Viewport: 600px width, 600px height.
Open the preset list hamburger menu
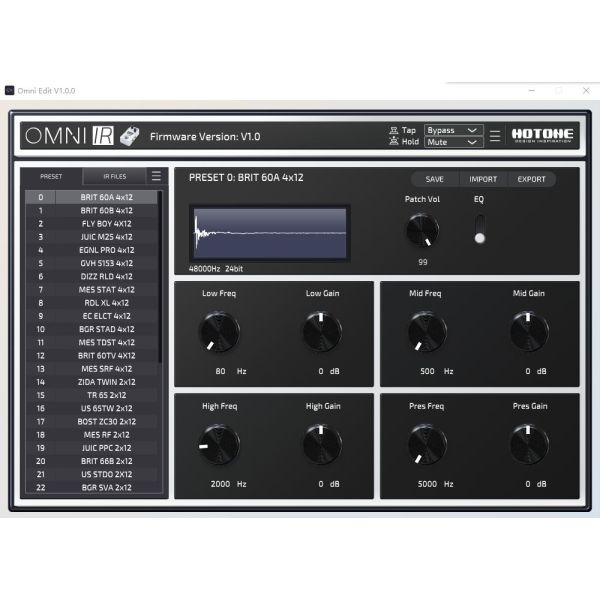pyautogui.click(x=156, y=176)
